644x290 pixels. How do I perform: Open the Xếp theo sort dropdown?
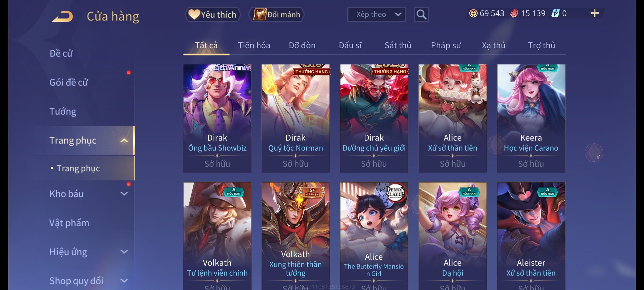pos(376,15)
